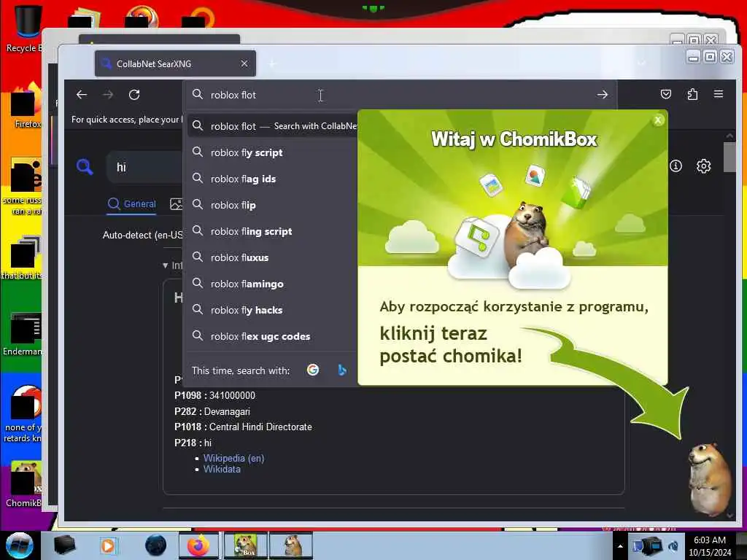This screenshot has height=560, width=747.
Task: Open the list all tabs chevron
Action: [642, 63]
